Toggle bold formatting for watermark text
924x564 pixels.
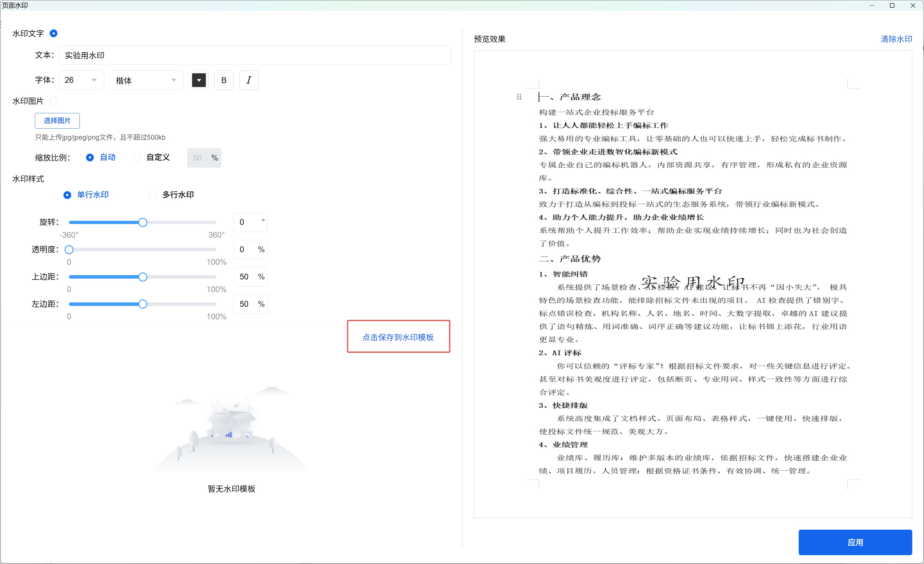point(224,80)
